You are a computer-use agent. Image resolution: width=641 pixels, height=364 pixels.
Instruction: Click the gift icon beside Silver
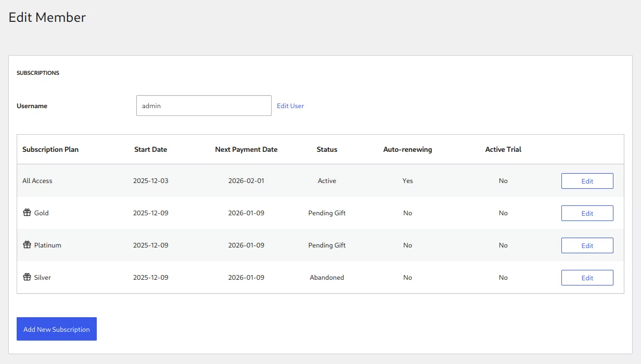click(27, 277)
